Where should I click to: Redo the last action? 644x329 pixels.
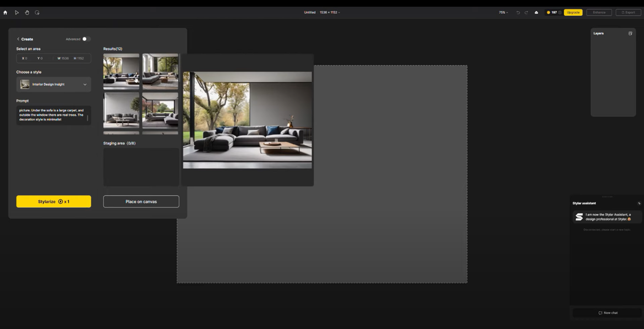click(x=526, y=13)
